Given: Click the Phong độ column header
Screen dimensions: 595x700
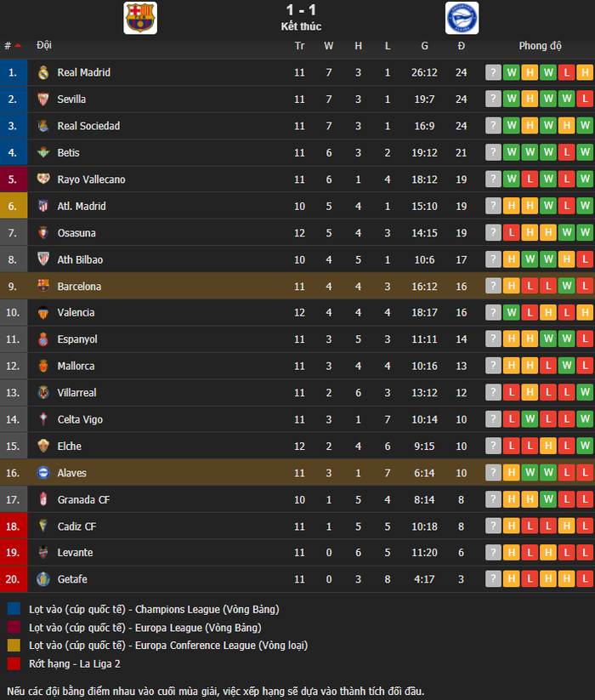Looking at the screenshot, I should [540, 46].
